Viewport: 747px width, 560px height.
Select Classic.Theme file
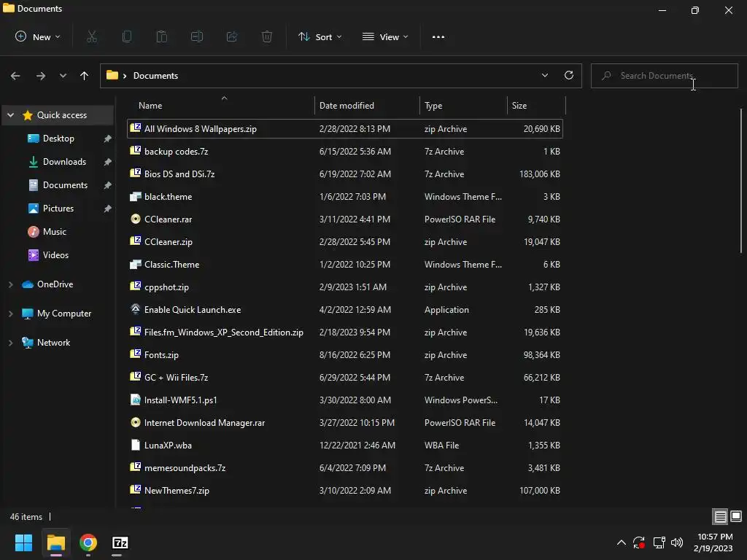[x=345, y=264]
